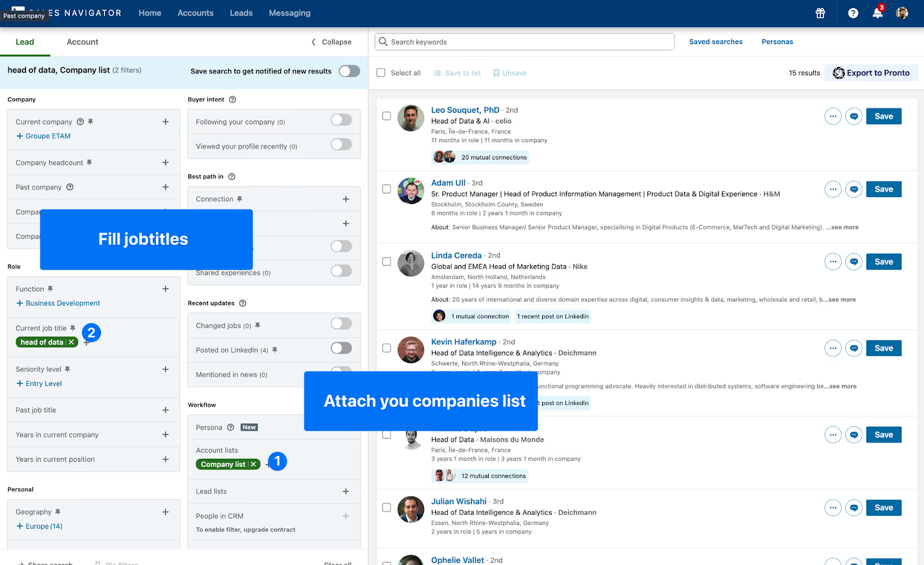
Task: Add Business Development function filter
Action: [x=58, y=303]
